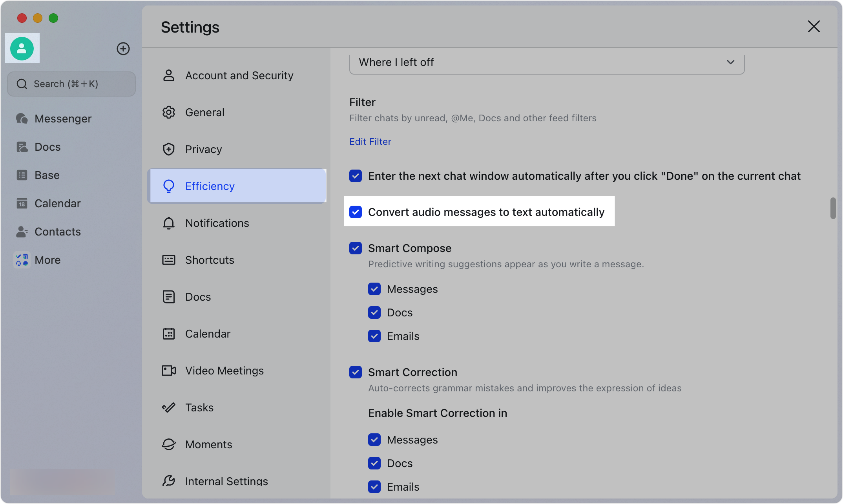Open Tasks settings
Viewport: 843px width, 504px height.
[x=237, y=407]
